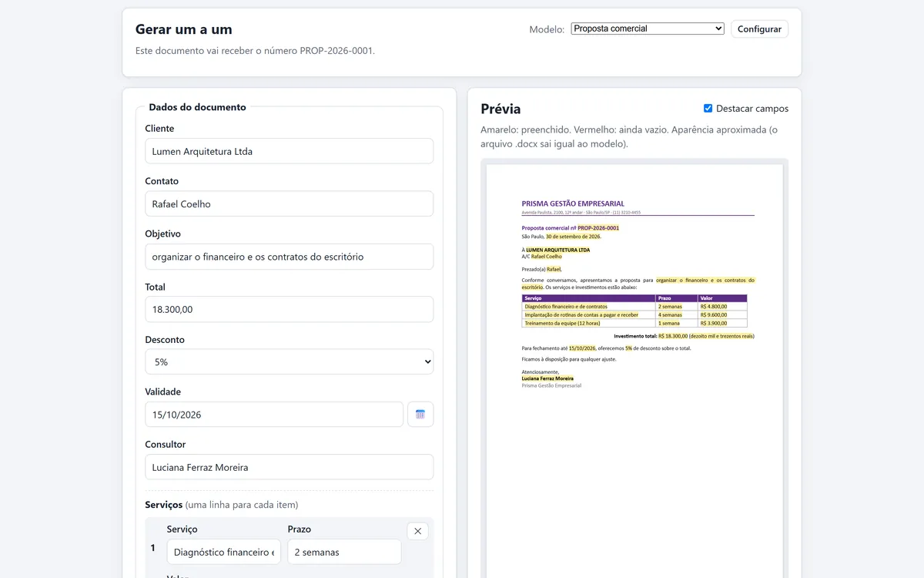Image resolution: width=924 pixels, height=578 pixels.
Task: Toggle the Destacar campos checkbox
Action: [708, 109]
